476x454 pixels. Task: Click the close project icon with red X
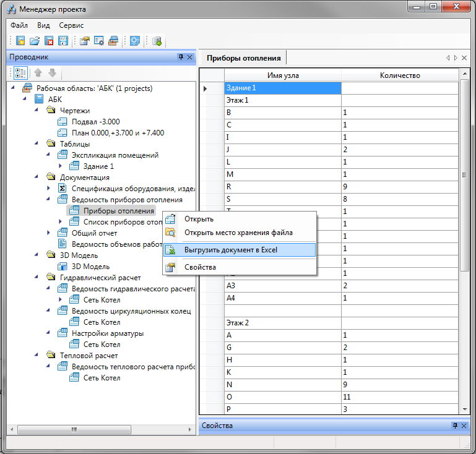coord(49,41)
